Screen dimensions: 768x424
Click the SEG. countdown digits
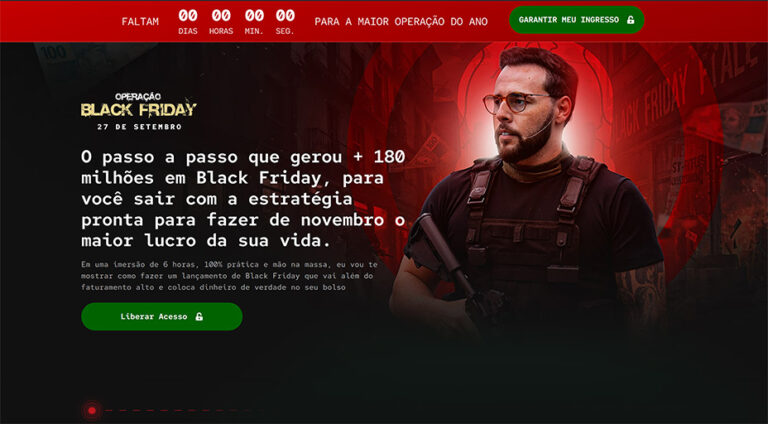point(285,16)
